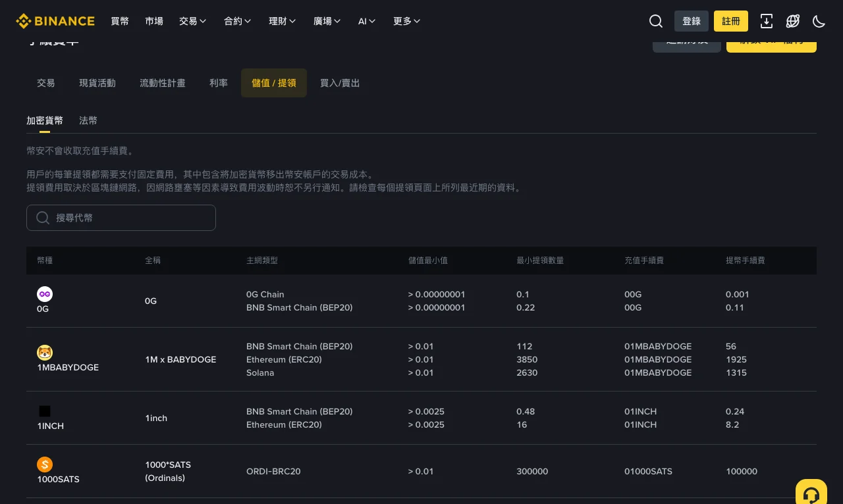Expand the 理財 dropdown menu
Screen dimensions: 843x504
click(x=283, y=21)
